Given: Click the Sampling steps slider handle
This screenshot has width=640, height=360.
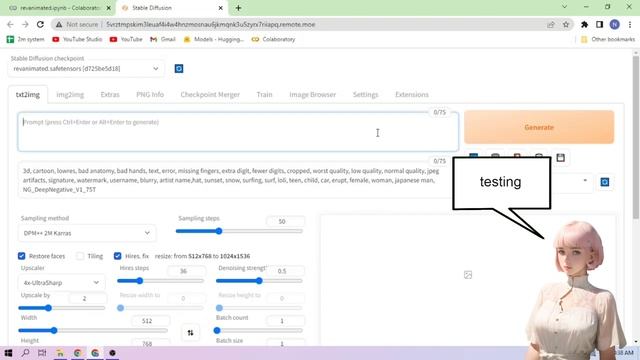Looking at the screenshot, I should pyautogui.click(x=219, y=231).
